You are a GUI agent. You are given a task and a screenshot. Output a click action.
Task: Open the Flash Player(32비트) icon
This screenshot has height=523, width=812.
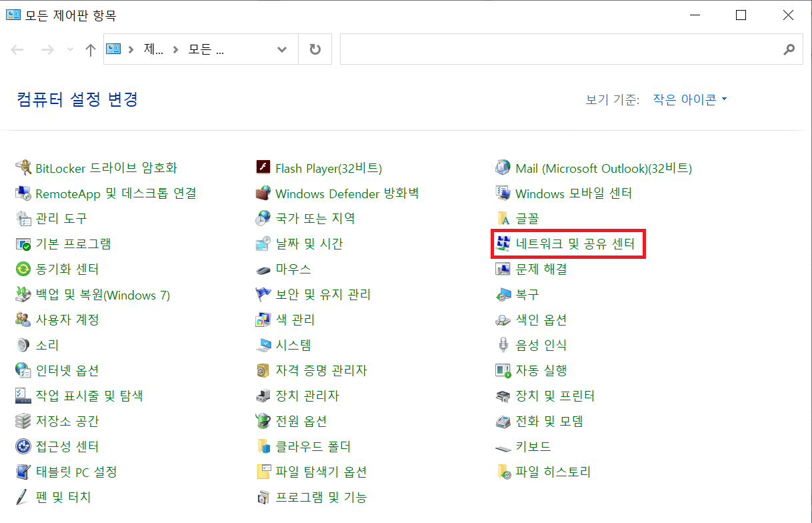pos(263,167)
